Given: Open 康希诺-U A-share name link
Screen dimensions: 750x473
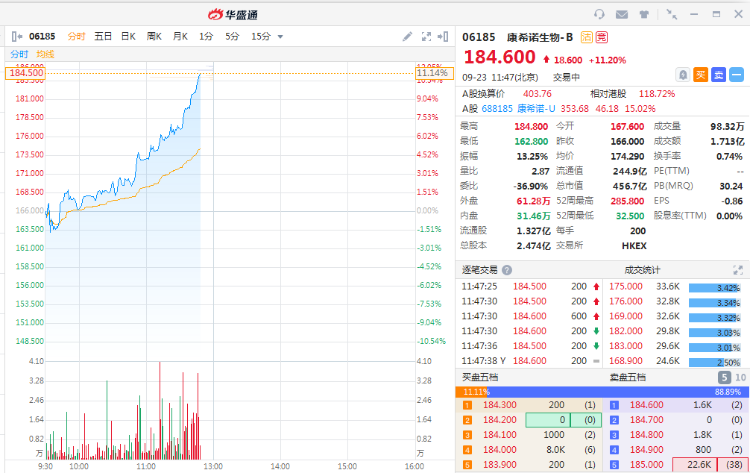Looking at the screenshot, I should pyautogui.click(x=536, y=109).
